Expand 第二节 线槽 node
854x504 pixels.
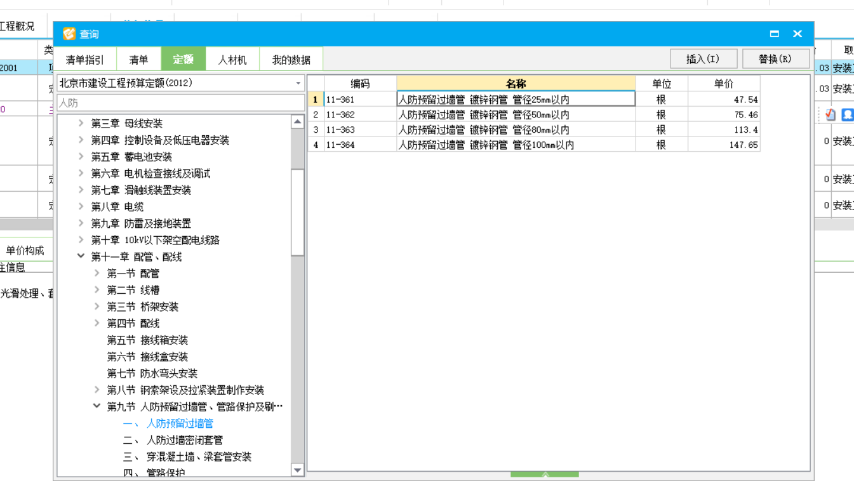click(97, 289)
